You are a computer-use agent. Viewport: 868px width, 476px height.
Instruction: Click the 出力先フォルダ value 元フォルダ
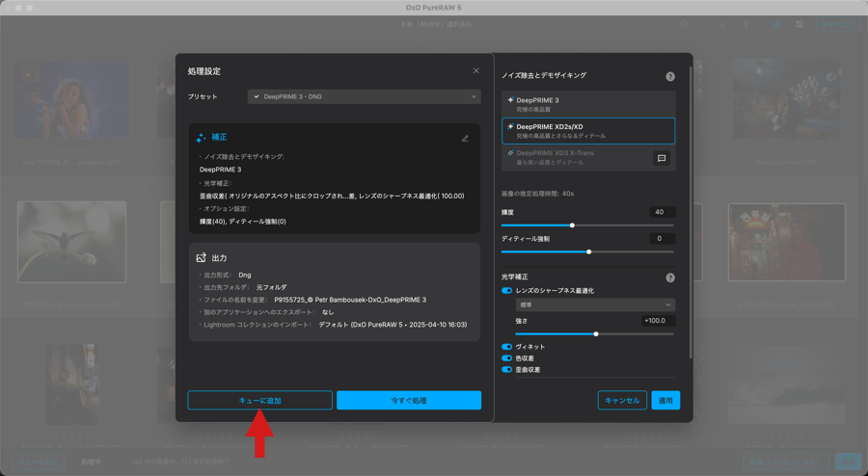(271, 287)
